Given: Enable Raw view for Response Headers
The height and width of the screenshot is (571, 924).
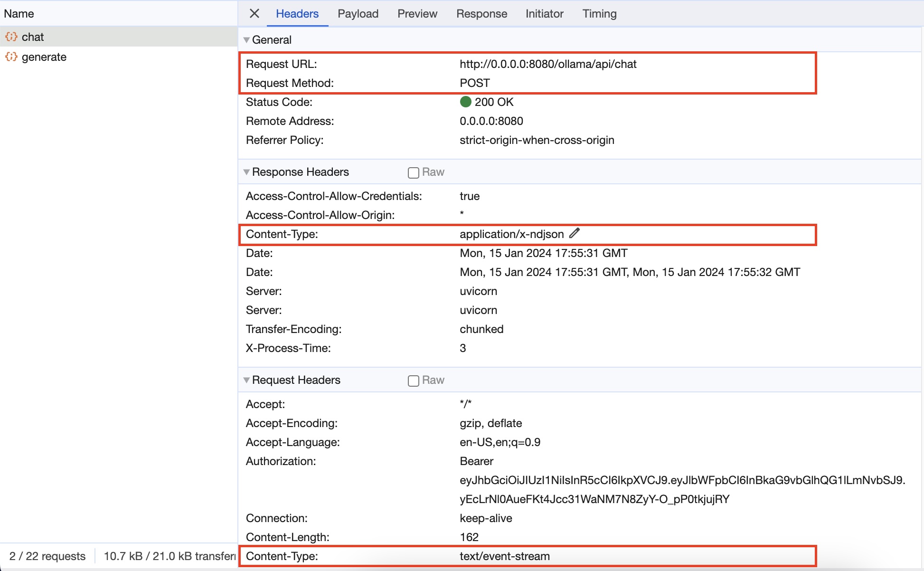Looking at the screenshot, I should click(413, 172).
